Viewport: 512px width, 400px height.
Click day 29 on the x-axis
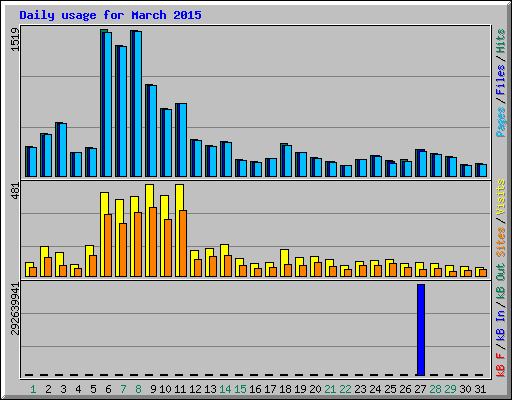pyautogui.click(x=450, y=389)
